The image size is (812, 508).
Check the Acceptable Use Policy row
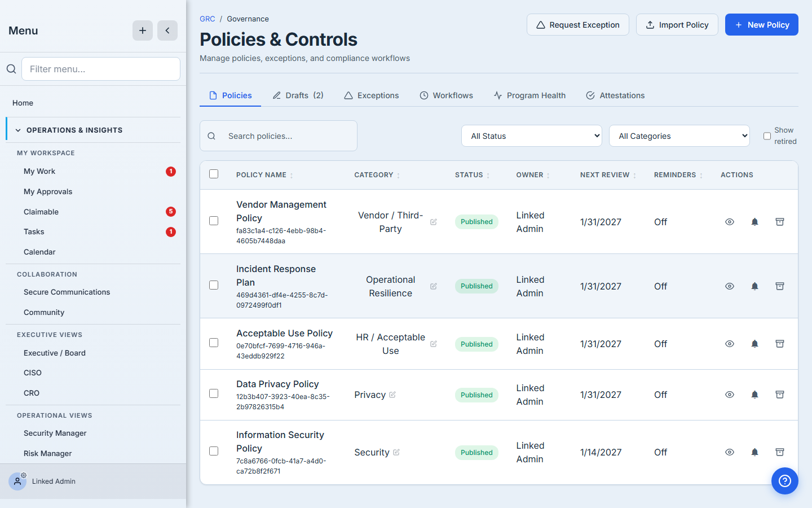tap(214, 343)
